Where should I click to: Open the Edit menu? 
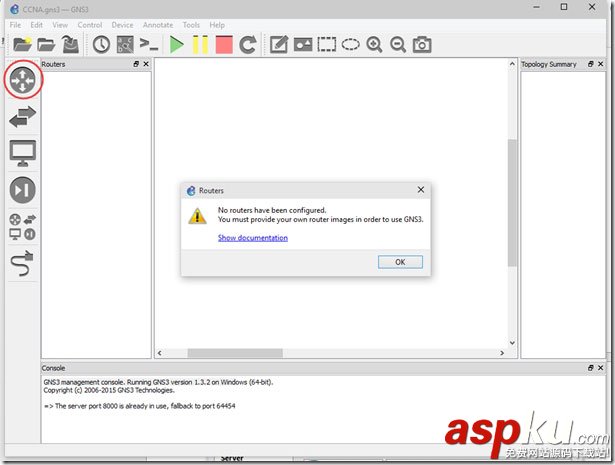click(36, 25)
